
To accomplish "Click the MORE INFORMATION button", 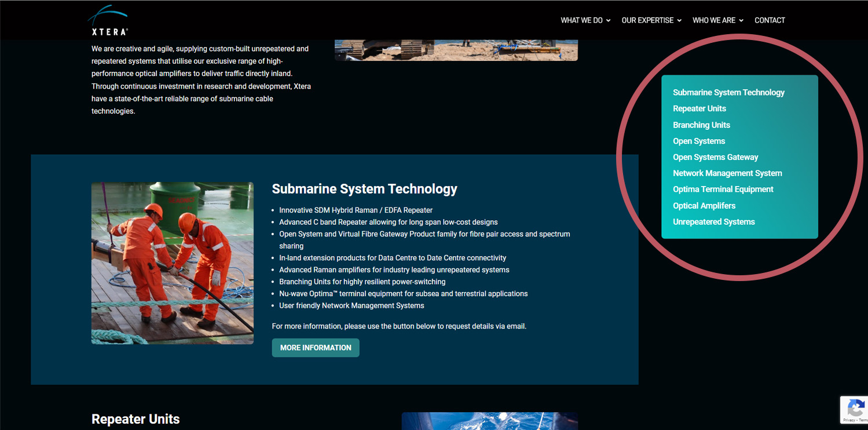I will tap(316, 348).
